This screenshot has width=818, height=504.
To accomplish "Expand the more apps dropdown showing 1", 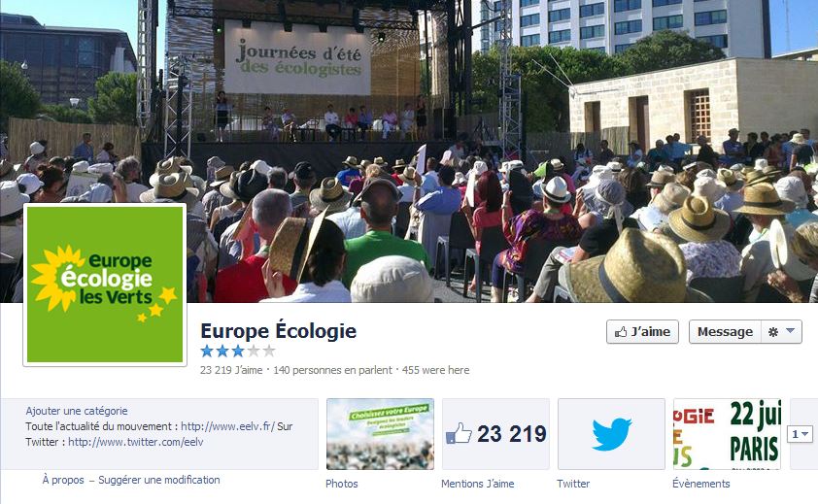I will point(800,434).
